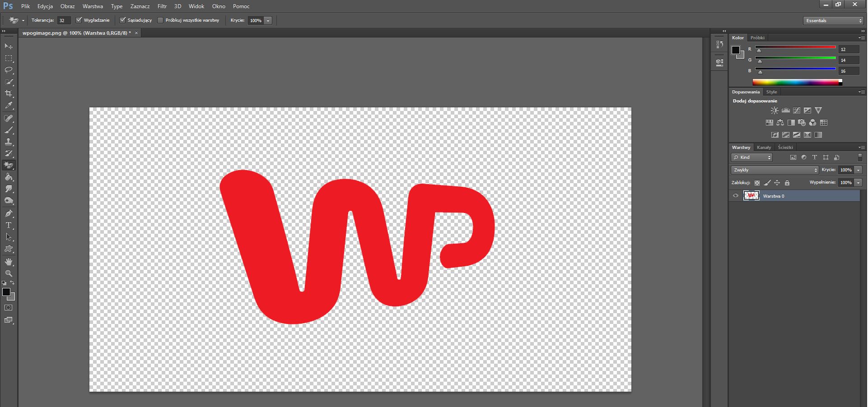Screen dimensions: 868x407
Task: Select the Eyedropper tool
Action: pyautogui.click(x=9, y=105)
